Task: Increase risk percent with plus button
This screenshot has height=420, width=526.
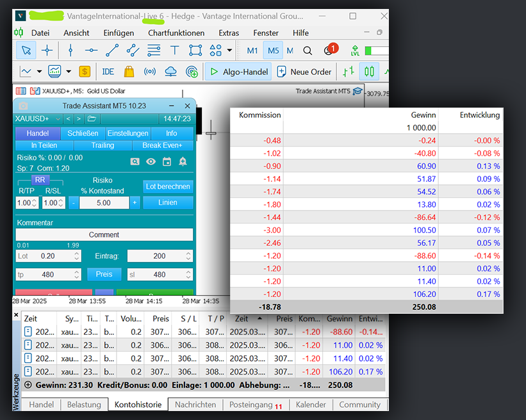Action: pos(135,203)
